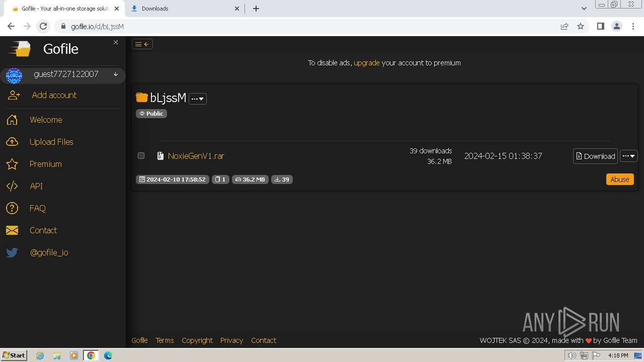Expand the guest7727122007 account dropdown arrow
The height and width of the screenshot is (362, 644).
coord(116,74)
